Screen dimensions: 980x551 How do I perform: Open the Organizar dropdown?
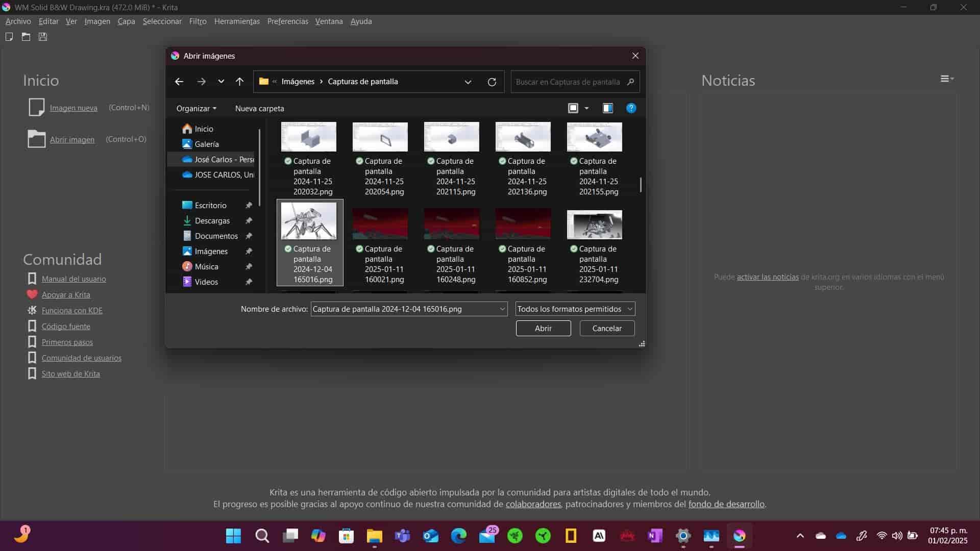click(x=197, y=108)
